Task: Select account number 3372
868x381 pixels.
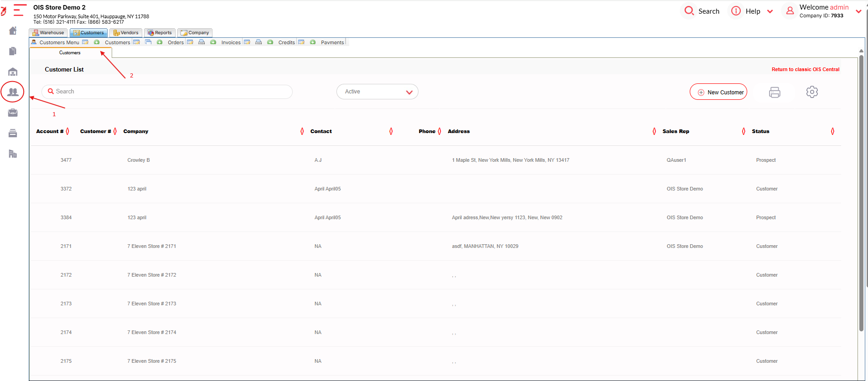Action: (66, 189)
